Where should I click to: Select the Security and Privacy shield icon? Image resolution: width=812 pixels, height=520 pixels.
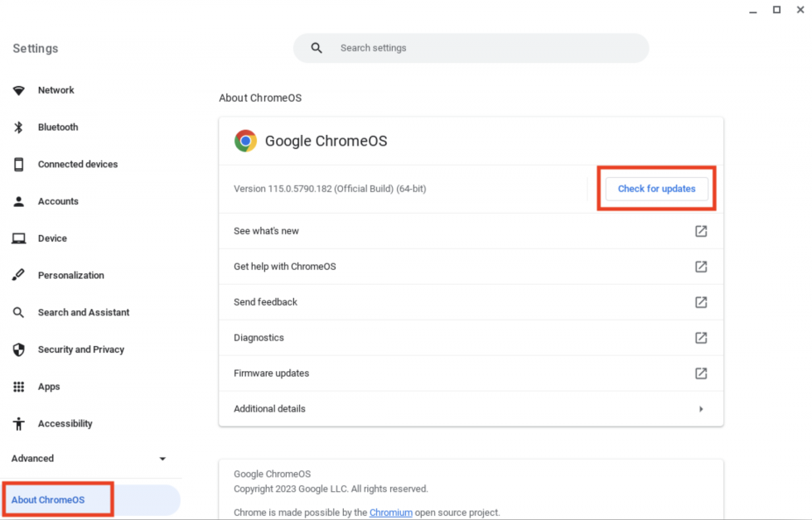[x=18, y=349]
